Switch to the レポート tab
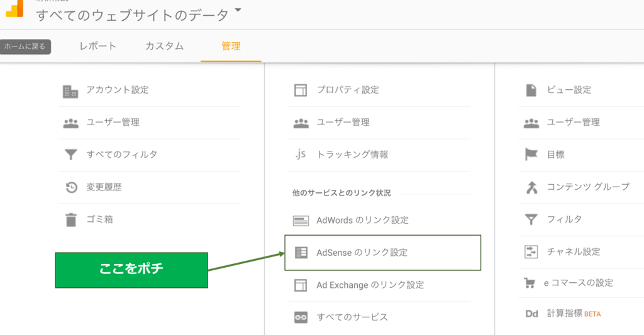644x335 pixels. tap(97, 46)
